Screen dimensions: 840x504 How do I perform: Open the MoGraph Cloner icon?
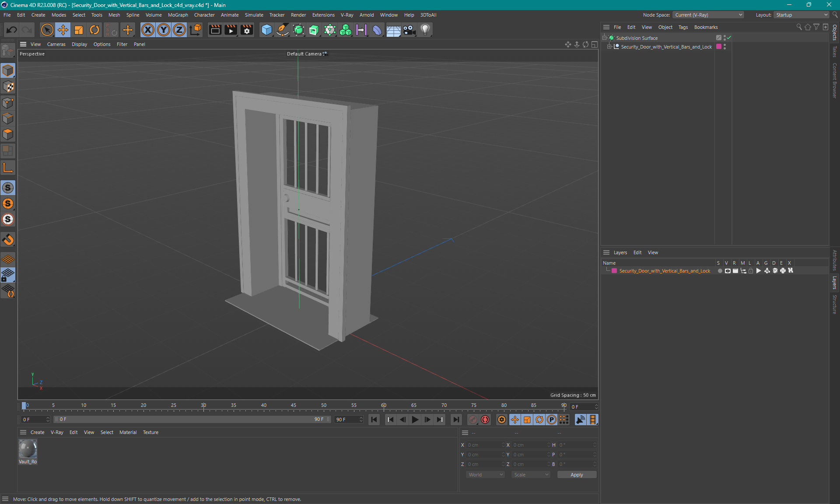coord(346,30)
